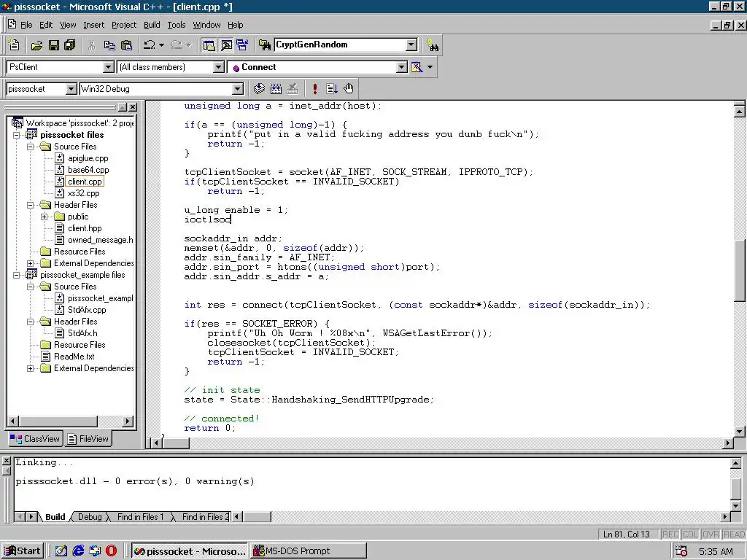Image resolution: width=747 pixels, height=560 pixels.
Task: Close the output pane with its X
Action: coord(6,461)
